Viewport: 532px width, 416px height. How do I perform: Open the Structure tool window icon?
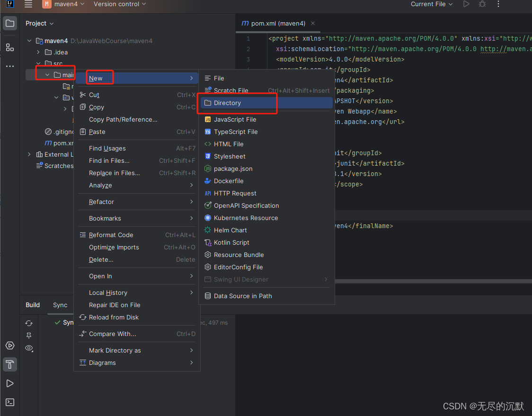click(x=10, y=47)
